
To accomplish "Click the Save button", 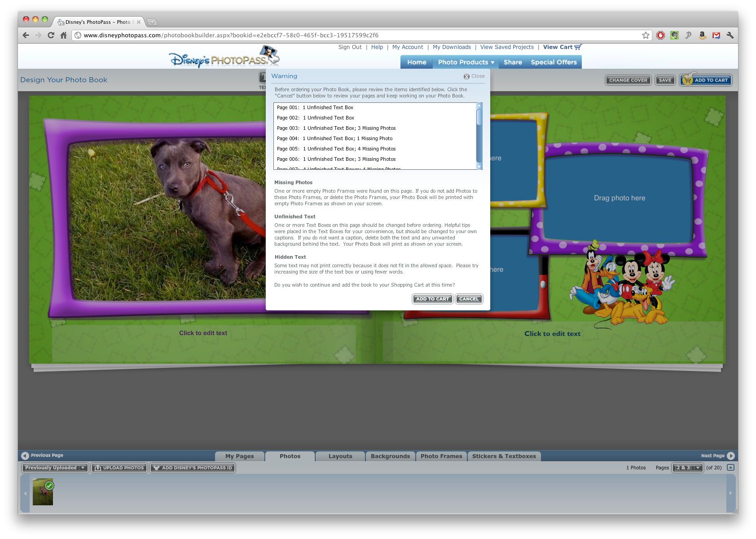I will (x=665, y=80).
